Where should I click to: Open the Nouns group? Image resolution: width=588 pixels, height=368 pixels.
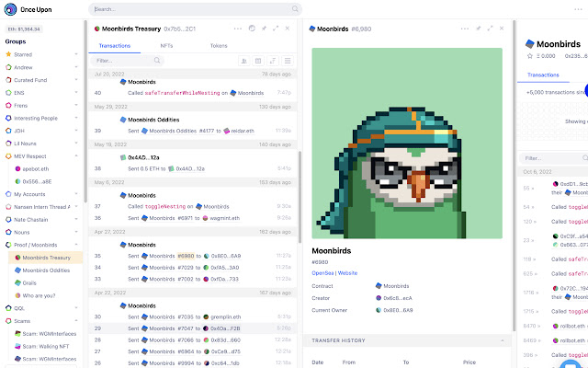click(x=22, y=233)
